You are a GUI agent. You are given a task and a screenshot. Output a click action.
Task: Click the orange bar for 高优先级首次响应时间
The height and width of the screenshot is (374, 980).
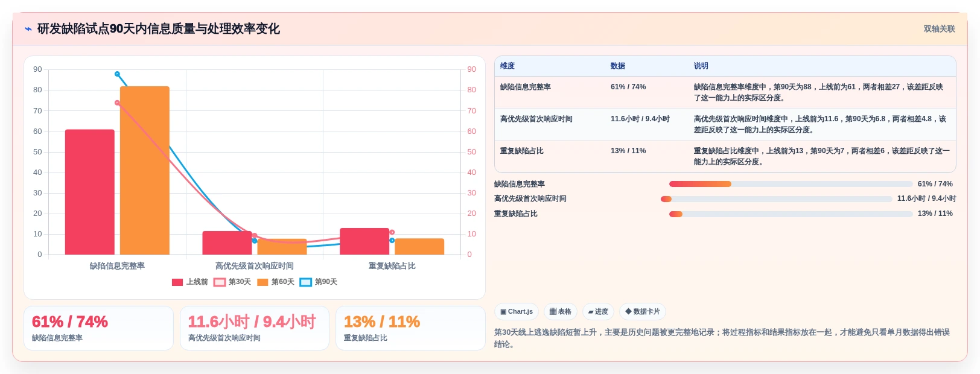coord(282,247)
